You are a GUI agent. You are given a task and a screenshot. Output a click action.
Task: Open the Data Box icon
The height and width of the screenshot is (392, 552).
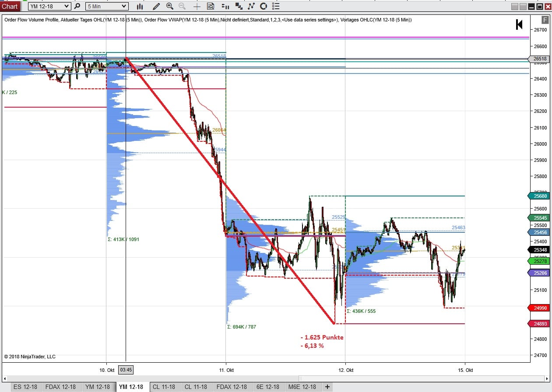pos(211,7)
